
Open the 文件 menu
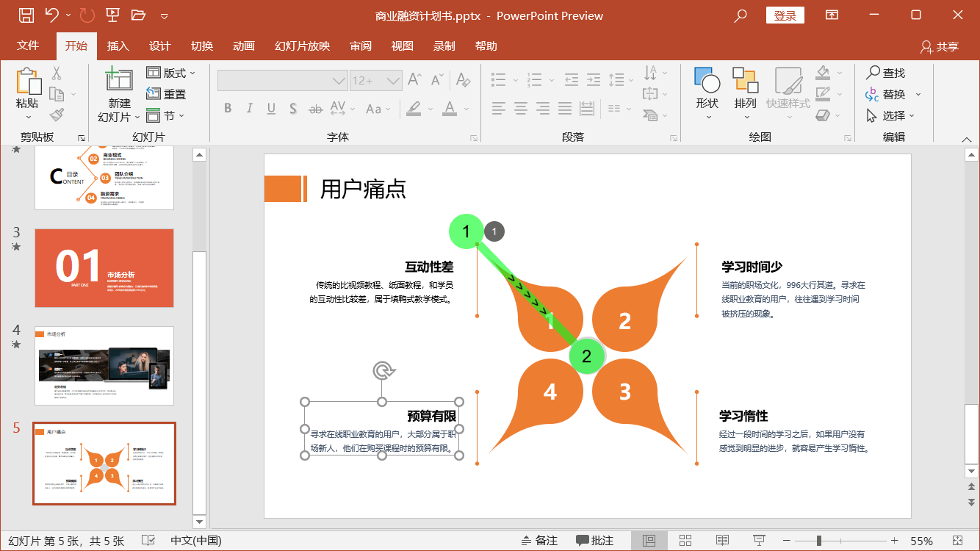(x=29, y=46)
